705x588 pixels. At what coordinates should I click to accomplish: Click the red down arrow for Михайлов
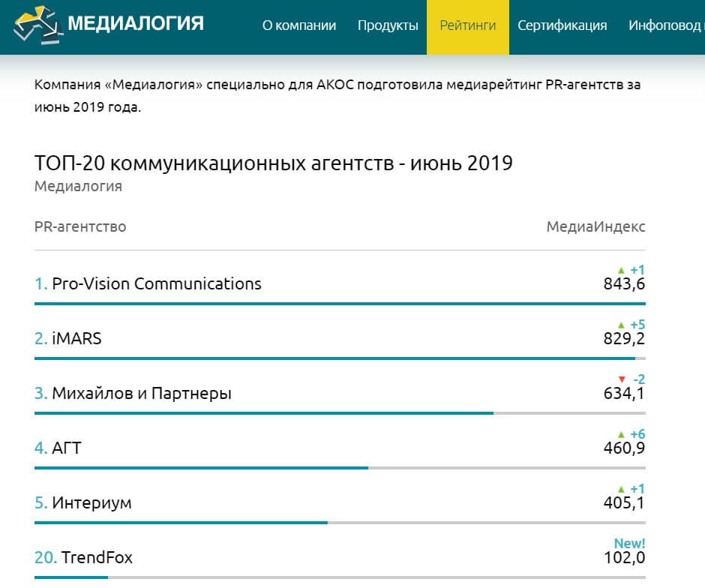622,379
